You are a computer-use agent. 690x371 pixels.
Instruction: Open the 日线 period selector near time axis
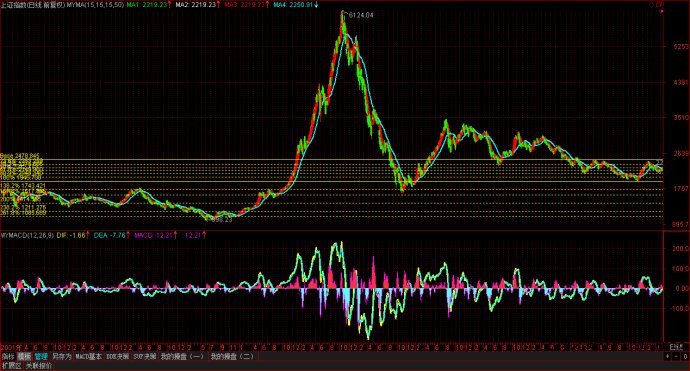pyautogui.click(x=676, y=347)
